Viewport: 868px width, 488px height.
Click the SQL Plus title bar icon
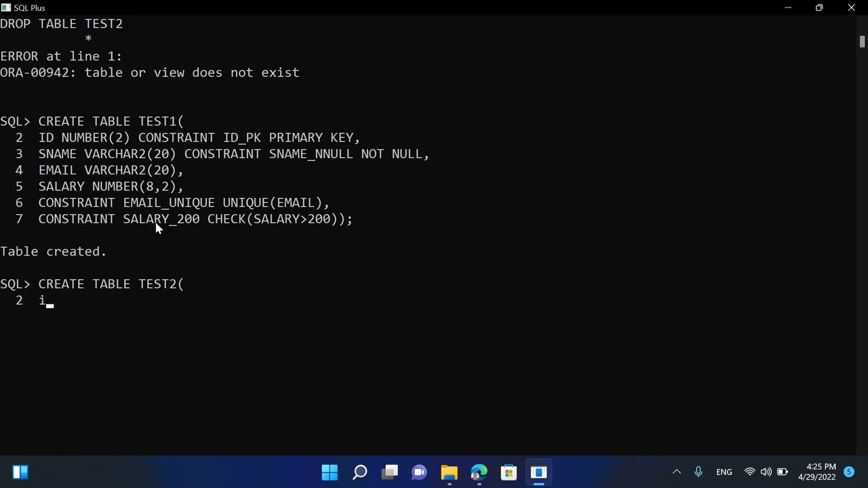[x=6, y=7]
